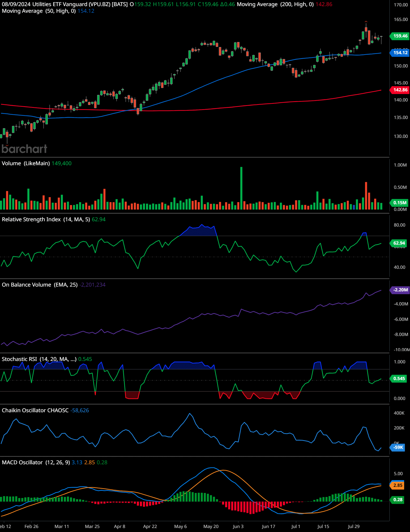This screenshot has height=532, width=410.
Task: Click the 0.50M volume axis label
Action: (x=400, y=187)
